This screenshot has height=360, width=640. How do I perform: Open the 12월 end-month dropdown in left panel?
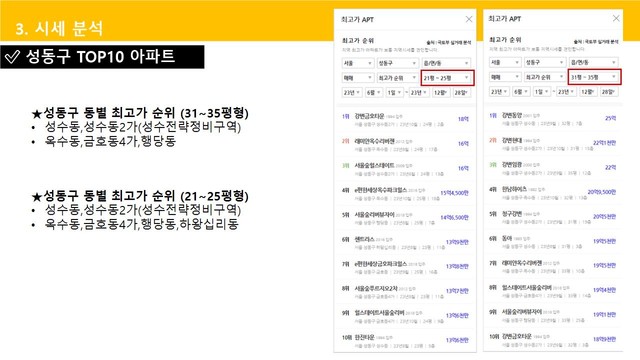point(441,93)
